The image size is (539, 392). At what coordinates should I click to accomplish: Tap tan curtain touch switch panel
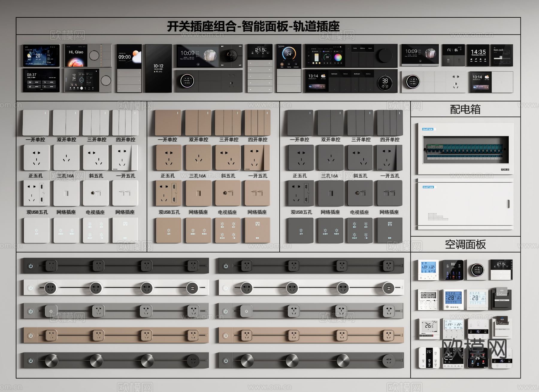(258, 230)
